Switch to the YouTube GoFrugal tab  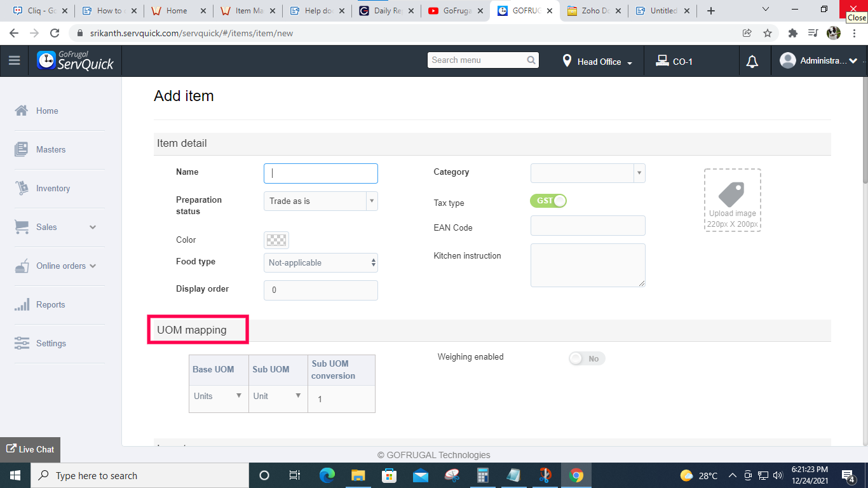455,11
